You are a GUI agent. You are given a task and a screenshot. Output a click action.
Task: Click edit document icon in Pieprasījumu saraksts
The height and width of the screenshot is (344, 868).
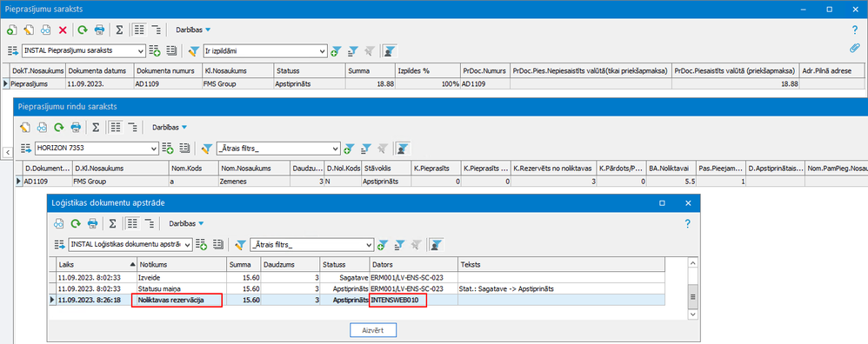[29, 30]
